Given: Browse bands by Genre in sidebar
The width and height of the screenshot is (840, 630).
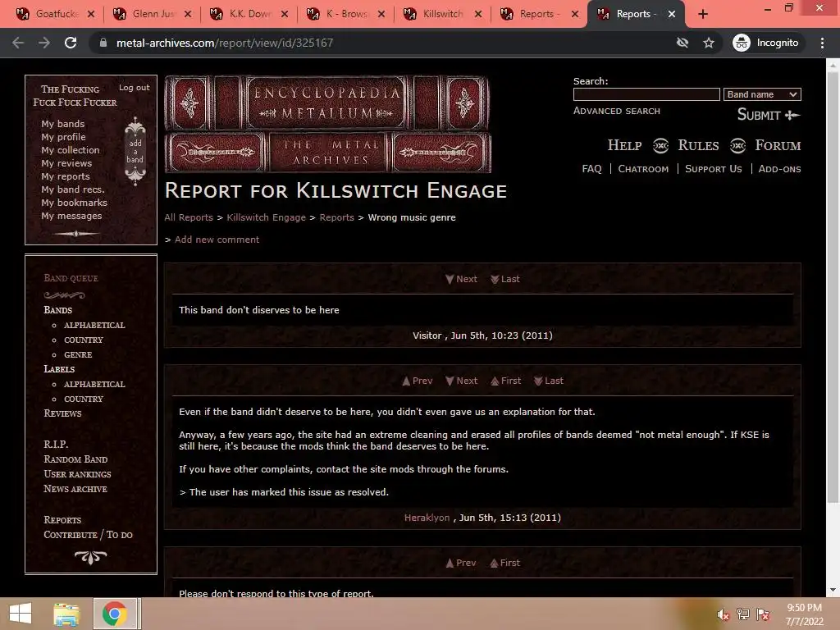Looking at the screenshot, I should (78, 354).
